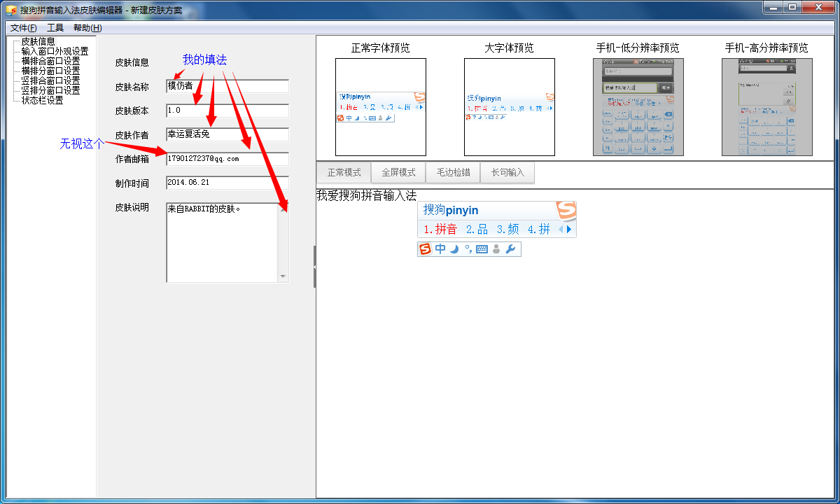Click the 皮肤作者 input field
This screenshot has height=504, width=840.
[x=227, y=134]
